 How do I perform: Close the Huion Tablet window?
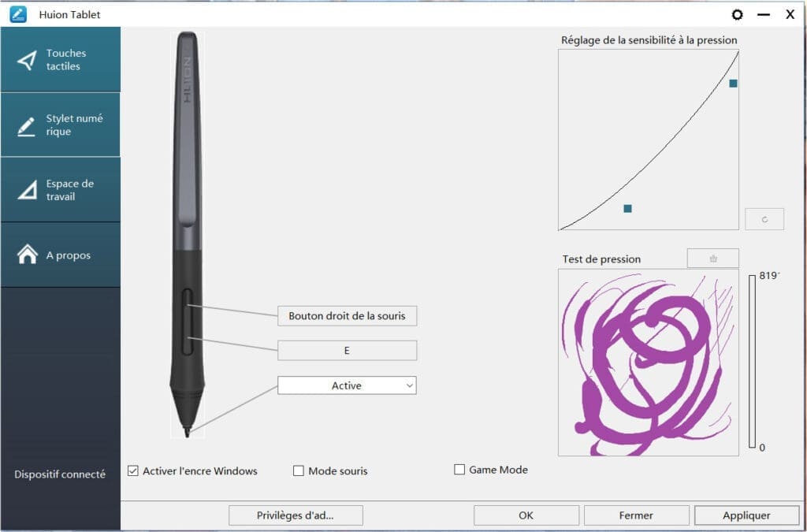click(790, 15)
